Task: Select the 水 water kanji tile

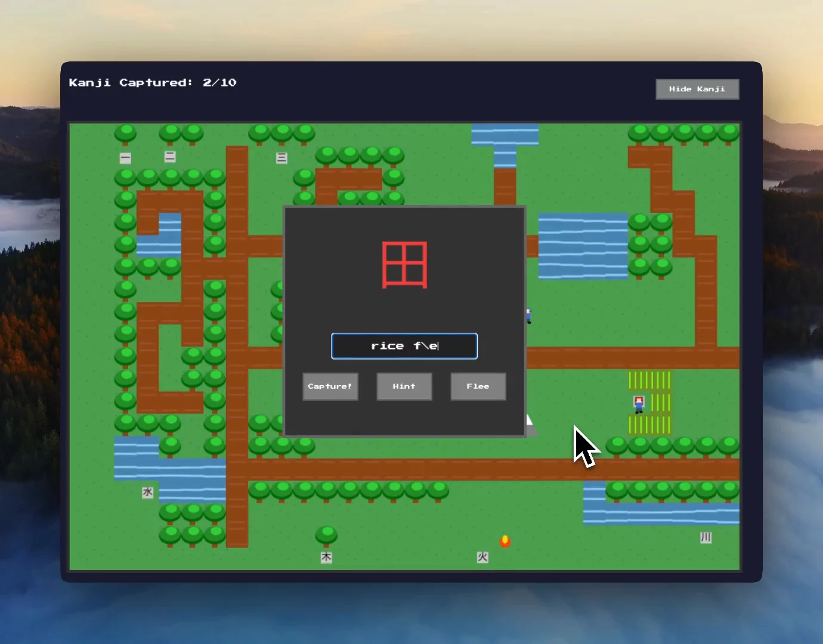Action: pyautogui.click(x=148, y=493)
